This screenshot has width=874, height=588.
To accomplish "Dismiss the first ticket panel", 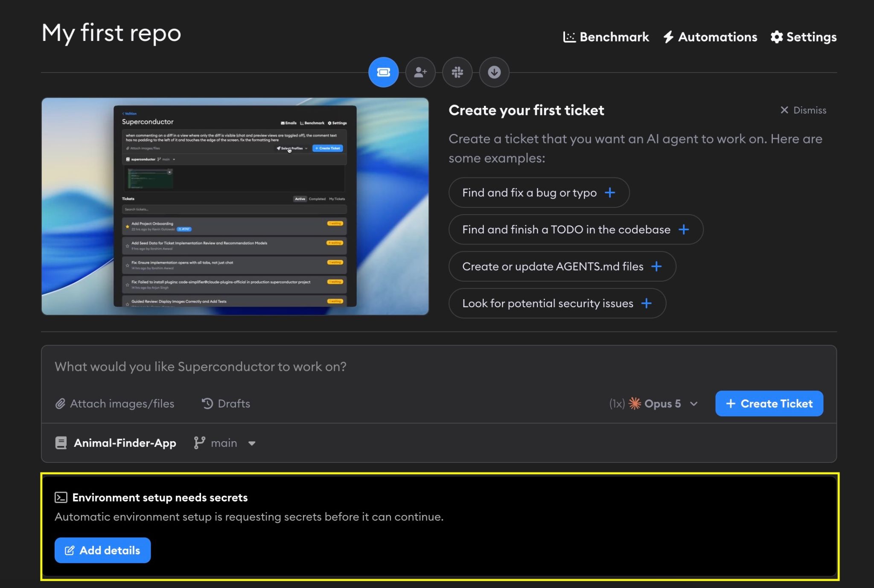I will click(x=803, y=110).
